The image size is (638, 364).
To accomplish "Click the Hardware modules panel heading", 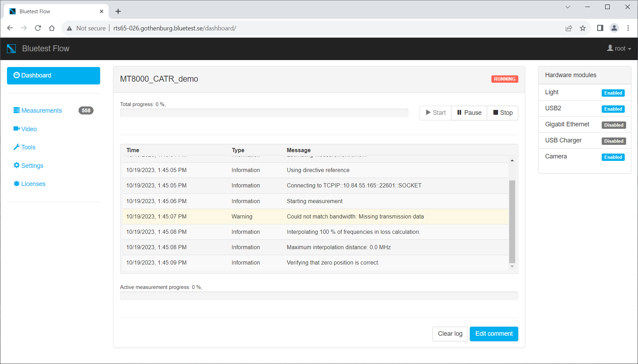I will point(571,75).
